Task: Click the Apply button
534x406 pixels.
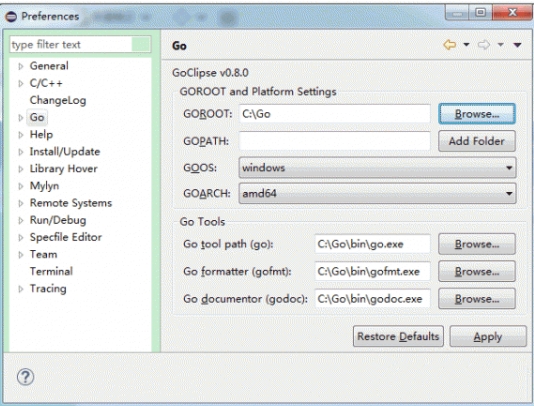Action: pos(488,337)
